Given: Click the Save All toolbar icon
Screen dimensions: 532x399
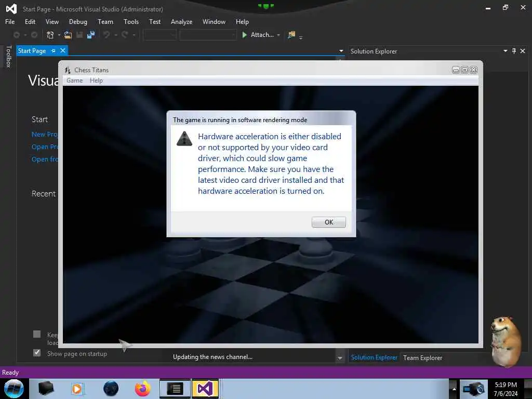Looking at the screenshot, I should [x=91, y=35].
